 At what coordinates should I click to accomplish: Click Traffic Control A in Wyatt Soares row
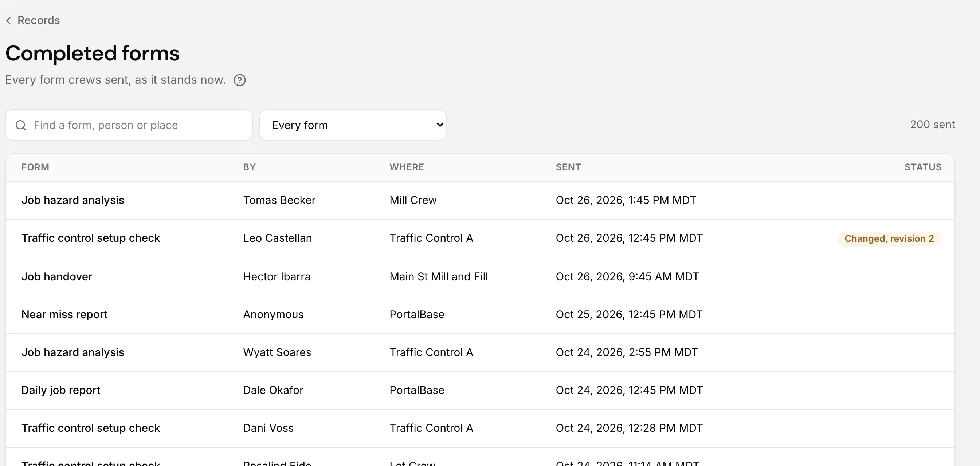(x=431, y=352)
